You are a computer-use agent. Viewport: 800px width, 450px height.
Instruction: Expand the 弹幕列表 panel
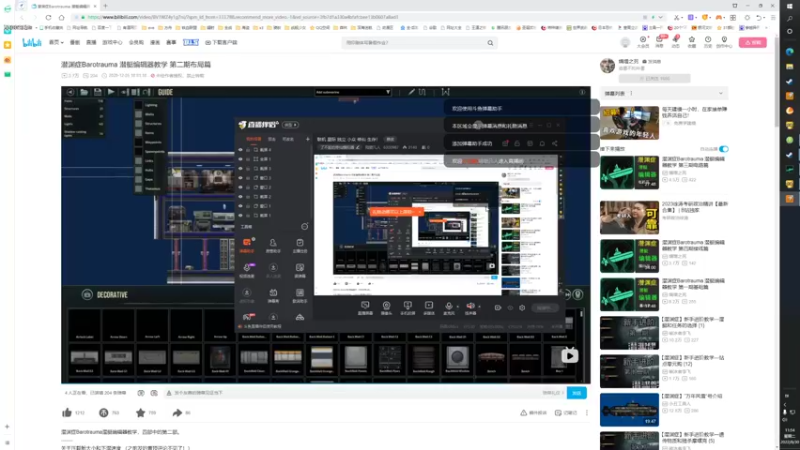click(x=663, y=93)
